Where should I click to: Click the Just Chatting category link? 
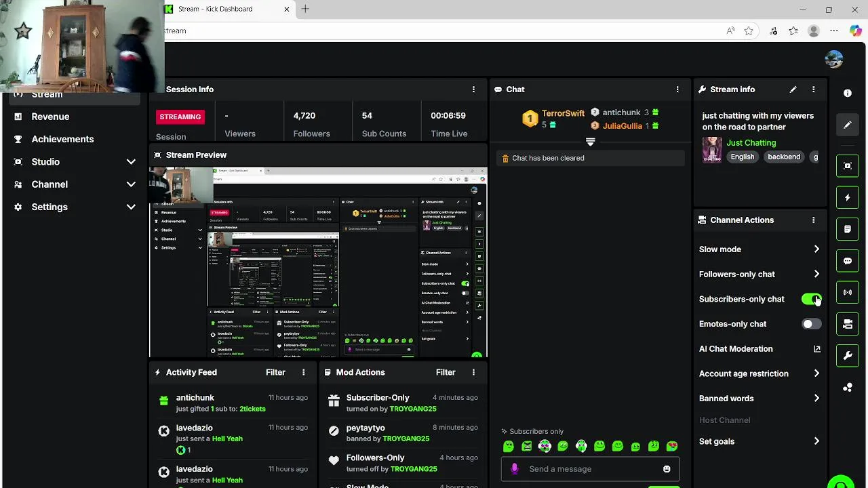coord(751,143)
